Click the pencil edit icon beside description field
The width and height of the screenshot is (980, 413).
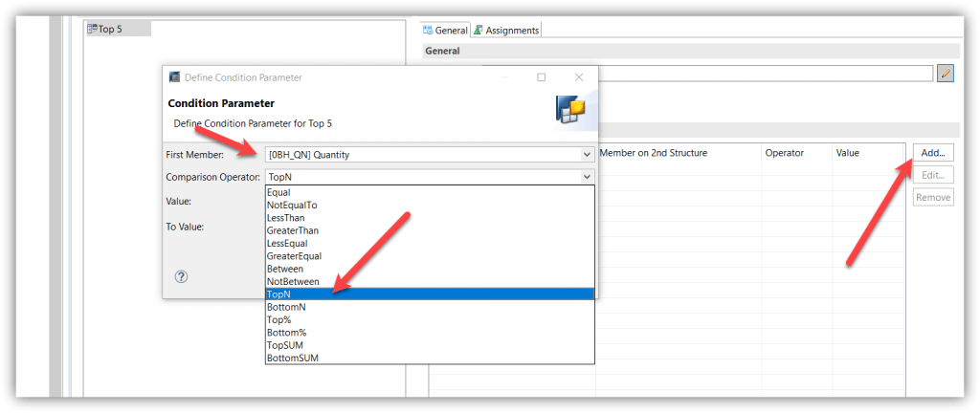click(946, 74)
